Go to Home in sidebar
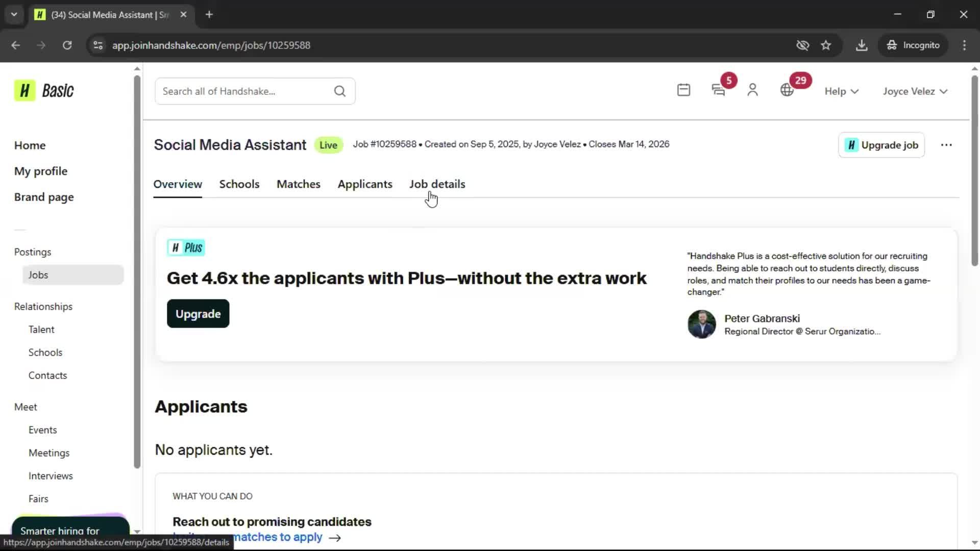The image size is (980, 551). point(30,145)
